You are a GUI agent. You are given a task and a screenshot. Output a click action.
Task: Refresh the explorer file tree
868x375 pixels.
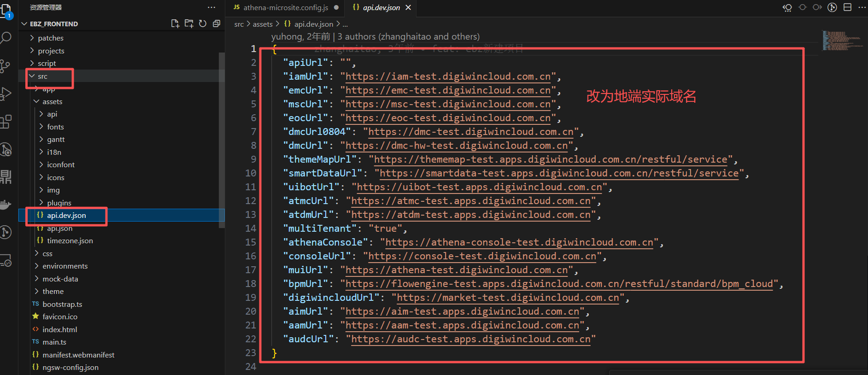pyautogui.click(x=203, y=23)
